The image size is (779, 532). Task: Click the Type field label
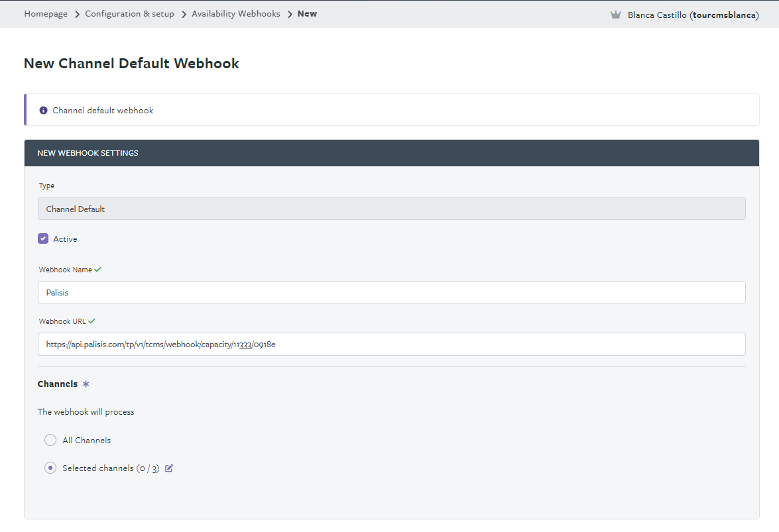(x=46, y=186)
